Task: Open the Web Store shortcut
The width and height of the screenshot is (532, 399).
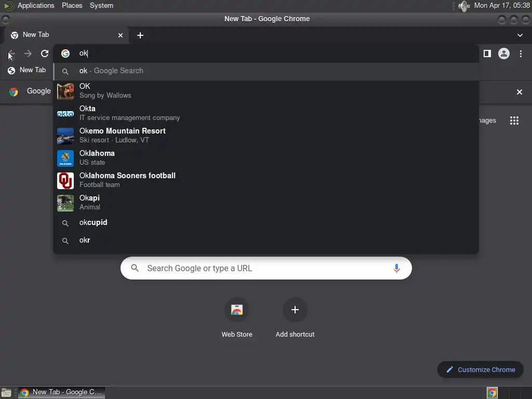Action: (237, 318)
